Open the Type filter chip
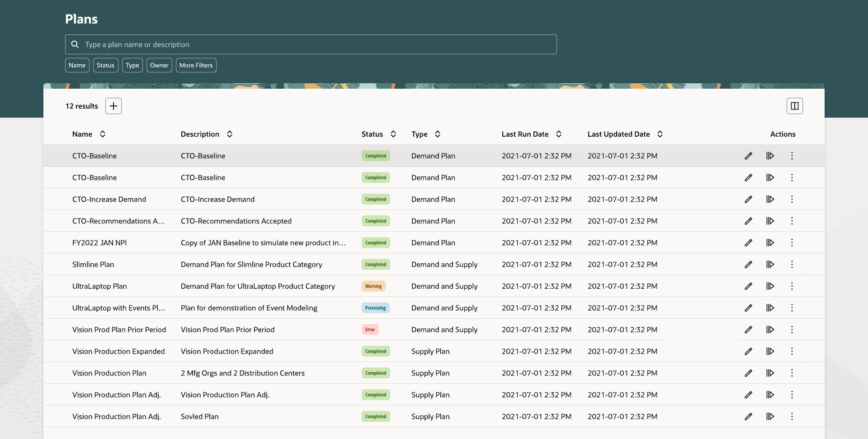Screen dimensions: 868x439 point(132,65)
